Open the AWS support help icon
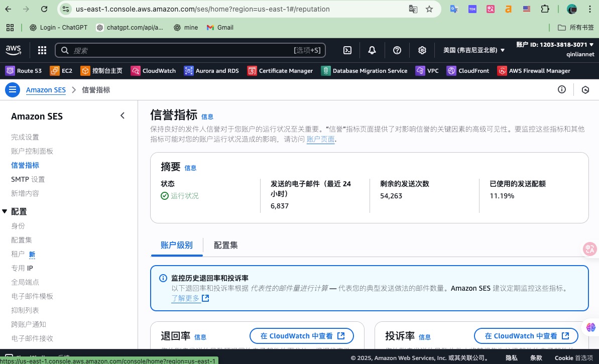The width and height of the screenshot is (599, 364). 397,50
